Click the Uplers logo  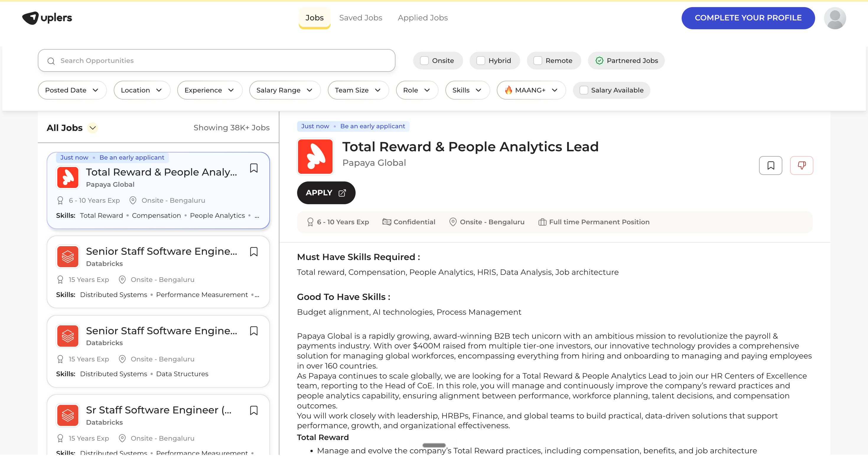(47, 17)
